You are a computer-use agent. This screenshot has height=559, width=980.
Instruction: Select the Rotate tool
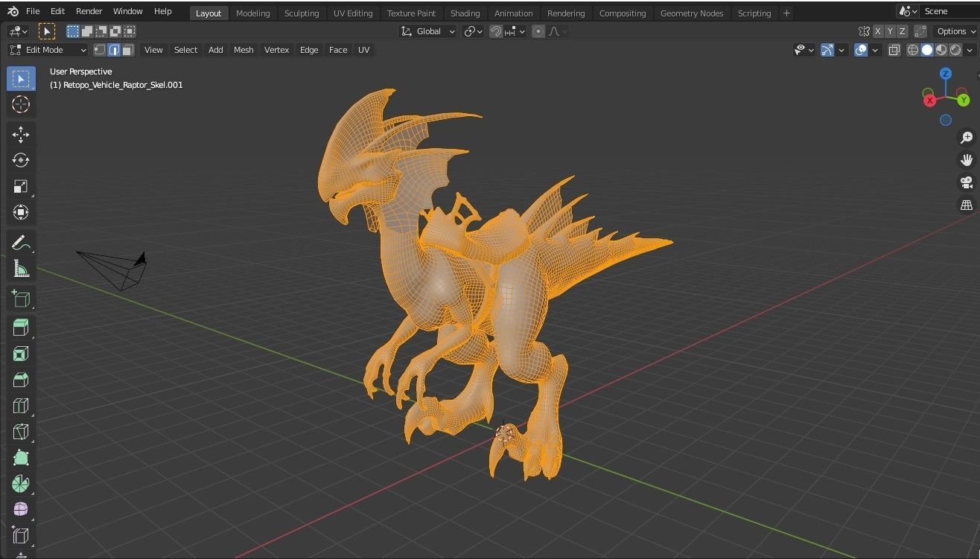click(x=20, y=160)
